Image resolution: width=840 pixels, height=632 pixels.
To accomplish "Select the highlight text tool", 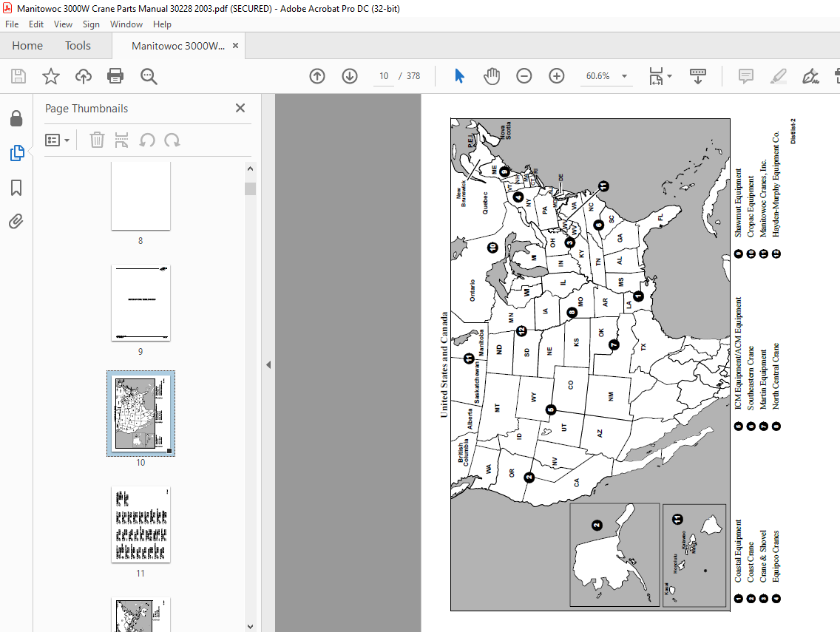I will (778, 76).
